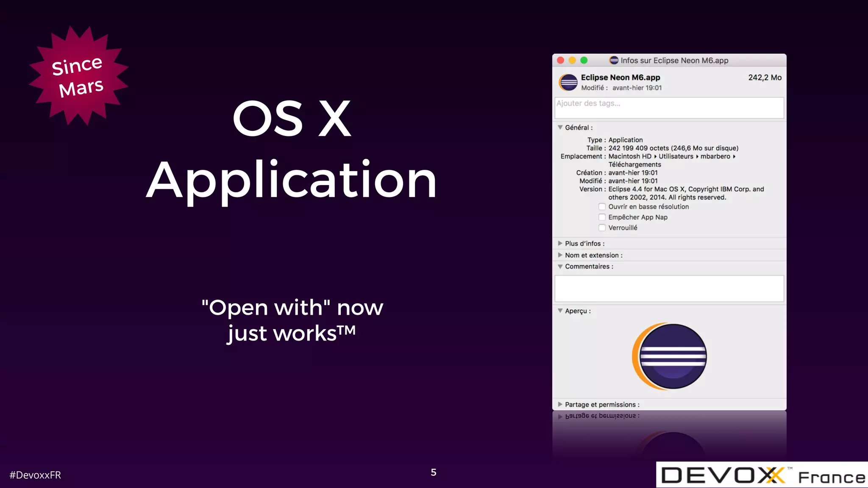The width and height of the screenshot is (868, 488).
Task: Zoom the info window with the green button
Action: click(584, 60)
